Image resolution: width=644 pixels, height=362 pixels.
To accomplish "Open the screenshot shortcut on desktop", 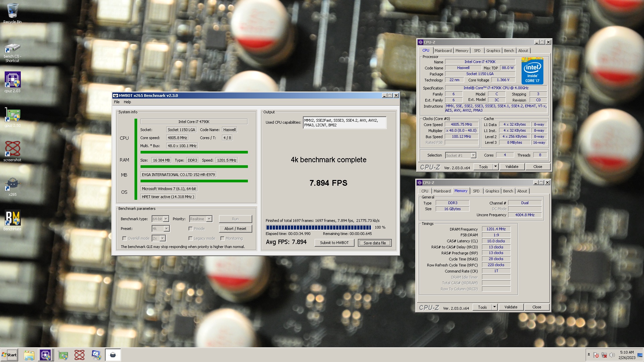I will pyautogui.click(x=12, y=152).
